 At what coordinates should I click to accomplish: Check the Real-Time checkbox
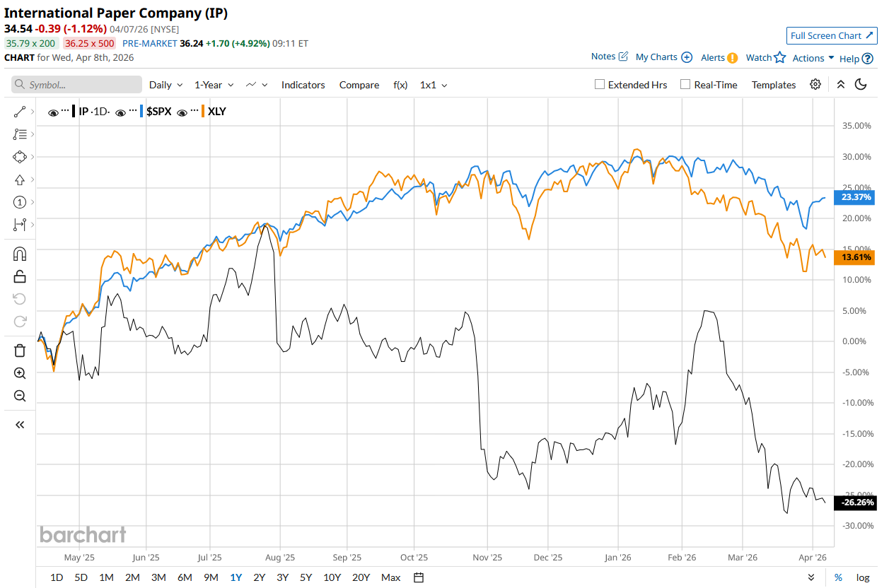click(685, 85)
